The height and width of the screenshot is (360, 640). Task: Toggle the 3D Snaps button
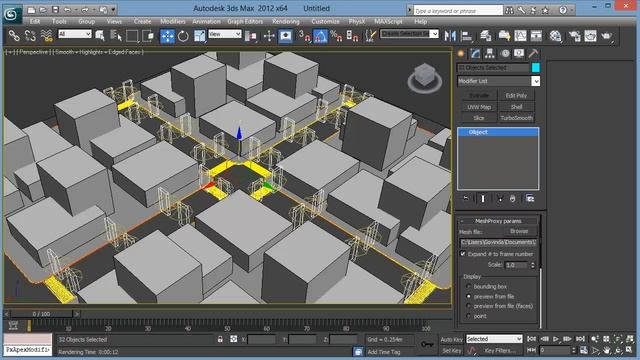pyautogui.click(x=304, y=36)
